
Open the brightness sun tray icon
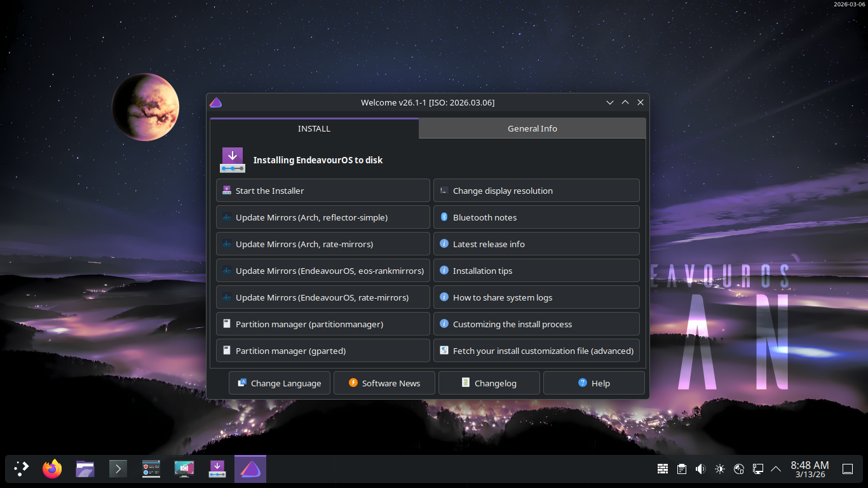point(720,469)
